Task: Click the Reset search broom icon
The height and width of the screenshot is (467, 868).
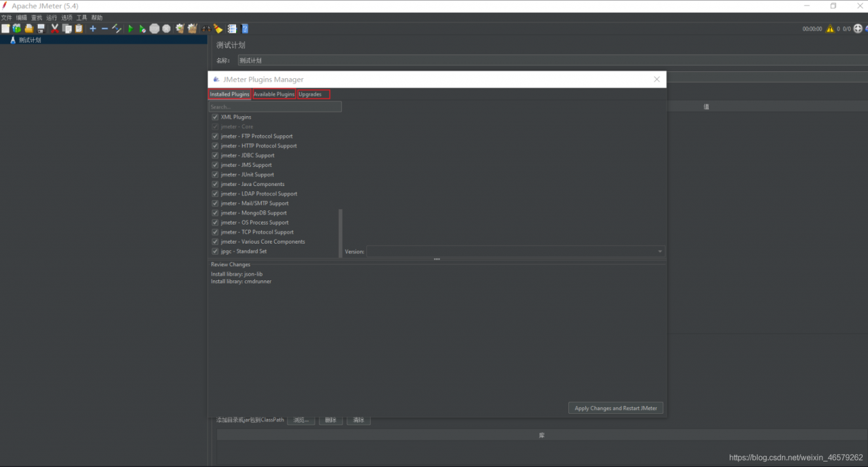Action: tap(218, 29)
